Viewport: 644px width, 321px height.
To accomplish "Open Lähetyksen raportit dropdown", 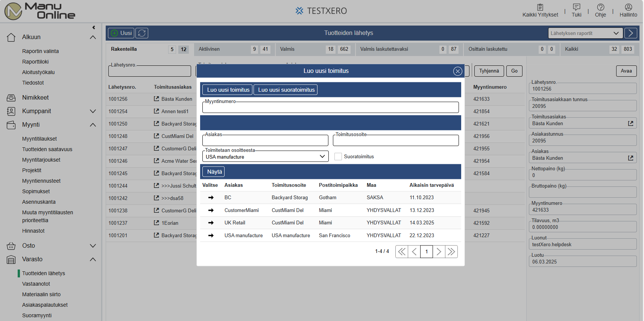I will (x=585, y=33).
